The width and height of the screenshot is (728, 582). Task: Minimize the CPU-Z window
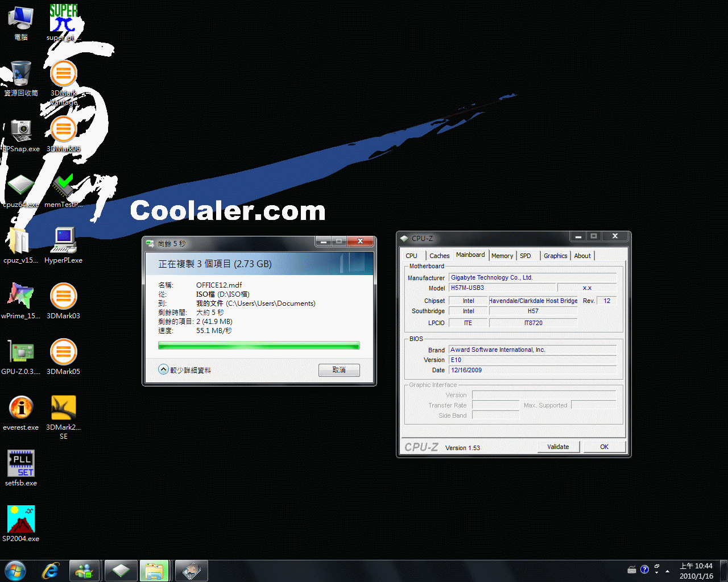(x=578, y=236)
